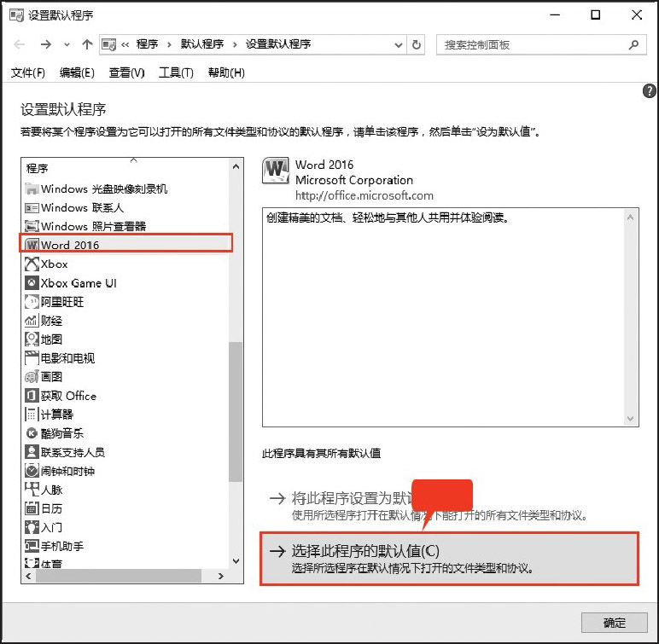The image size is (659, 644).
Task: Close the 设置默认程序 window
Action: point(636,15)
